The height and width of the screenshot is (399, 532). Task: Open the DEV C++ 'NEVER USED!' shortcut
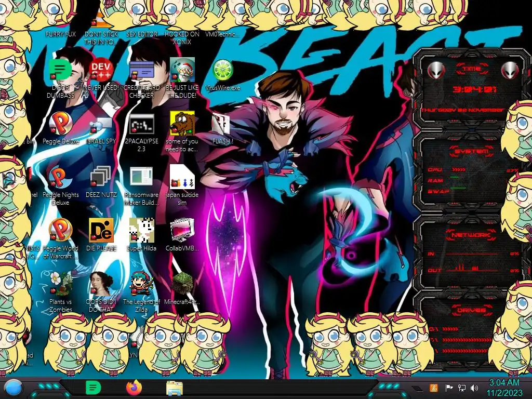coord(101,71)
